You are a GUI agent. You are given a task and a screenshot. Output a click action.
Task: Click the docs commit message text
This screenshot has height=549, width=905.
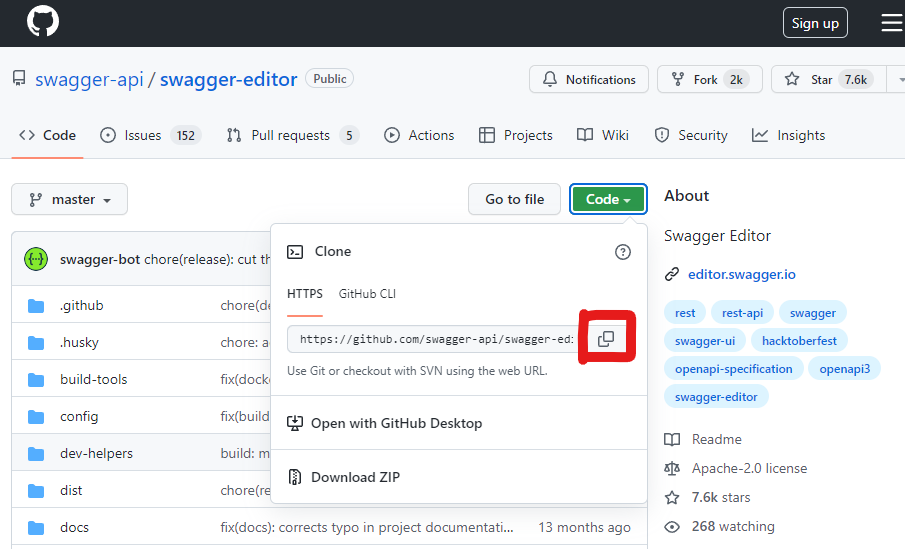point(367,527)
